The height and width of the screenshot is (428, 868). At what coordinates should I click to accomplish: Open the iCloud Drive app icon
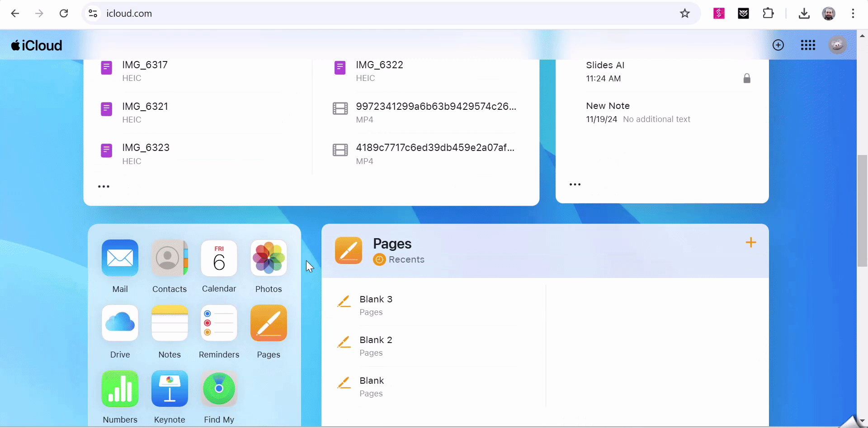120,323
